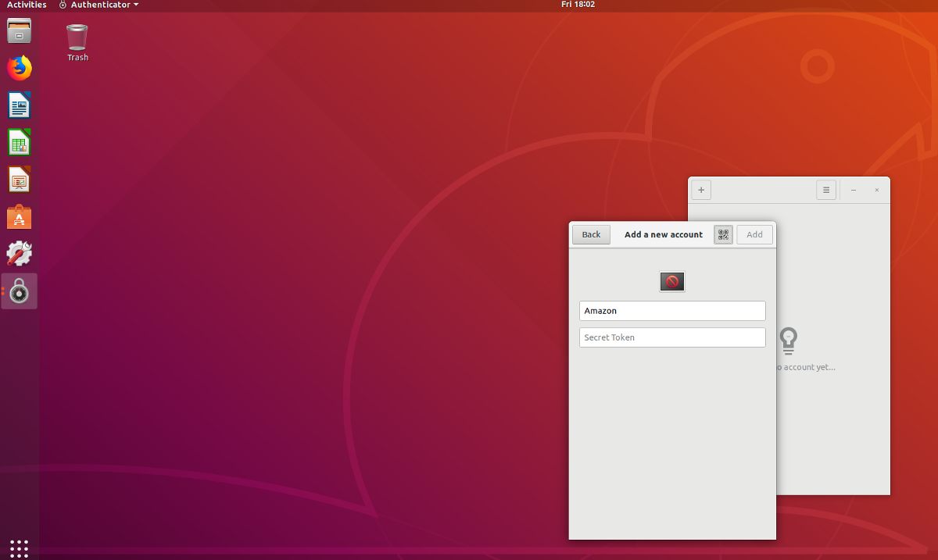Image resolution: width=938 pixels, height=560 pixels.
Task: Click the account logo placeholder image
Action: click(672, 282)
